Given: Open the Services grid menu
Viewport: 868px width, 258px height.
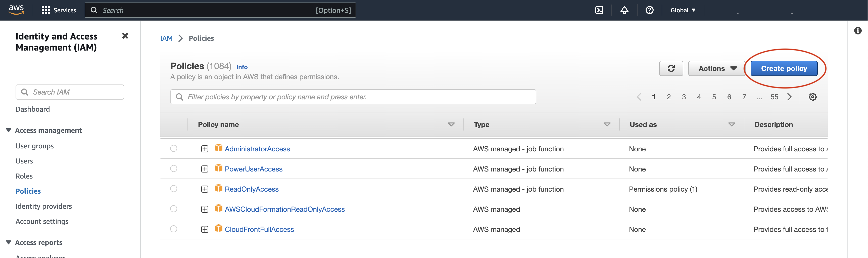Looking at the screenshot, I should pos(59,10).
